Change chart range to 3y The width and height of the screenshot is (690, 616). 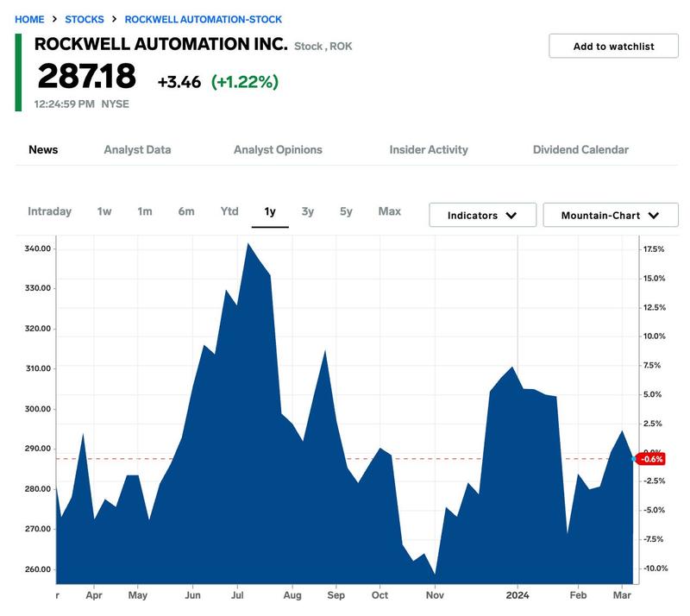308,211
